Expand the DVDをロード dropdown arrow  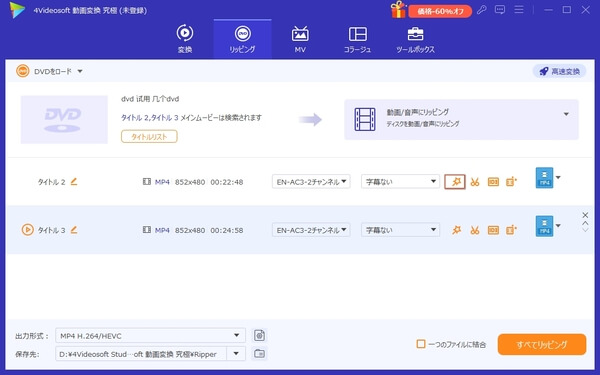(80, 71)
